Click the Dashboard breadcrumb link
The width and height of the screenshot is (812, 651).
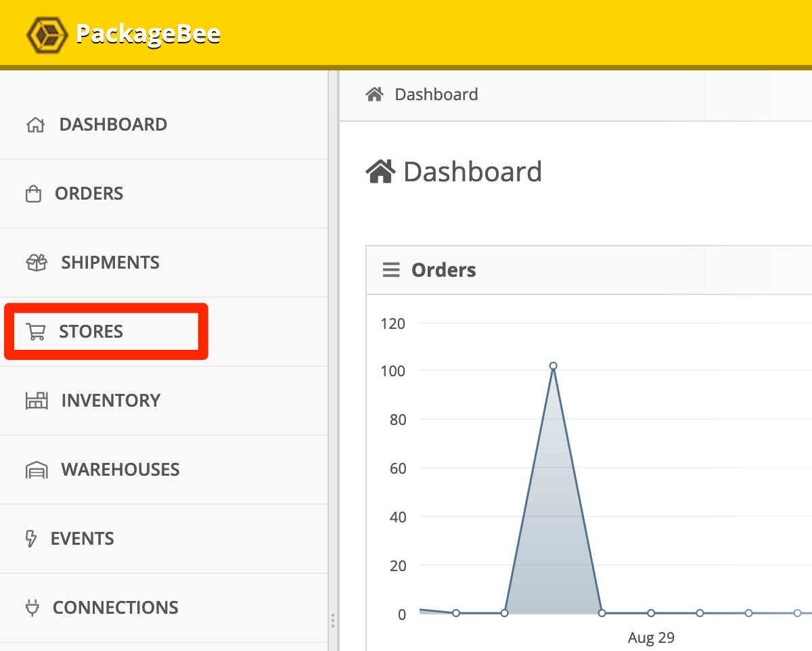(436, 94)
